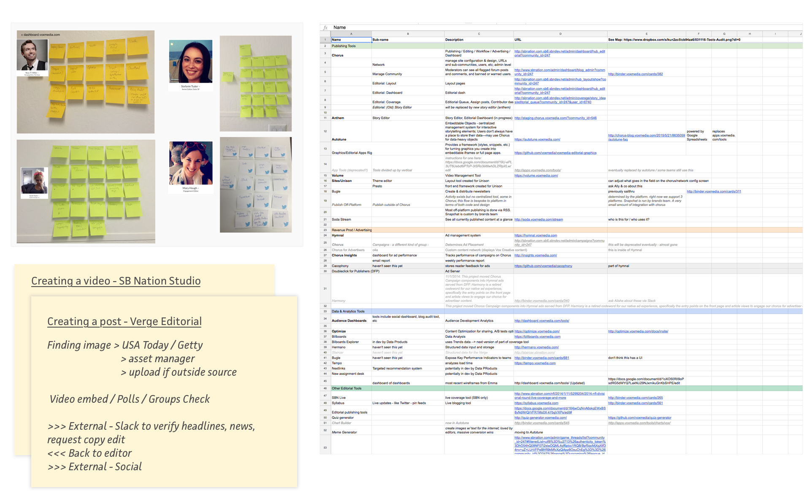
Task: Select 'Create & distribute newsletters' description cell
Action: click(479, 192)
